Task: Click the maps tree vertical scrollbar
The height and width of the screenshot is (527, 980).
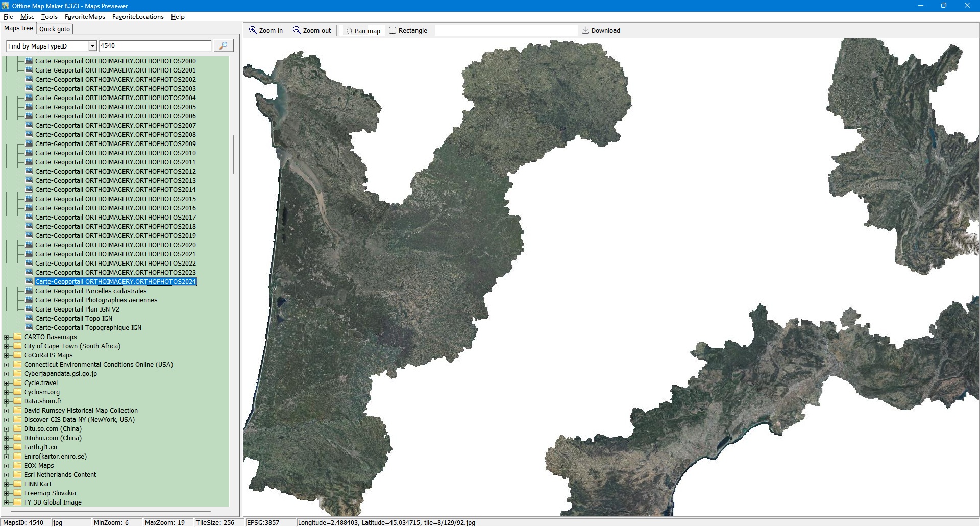Action: (x=234, y=154)
